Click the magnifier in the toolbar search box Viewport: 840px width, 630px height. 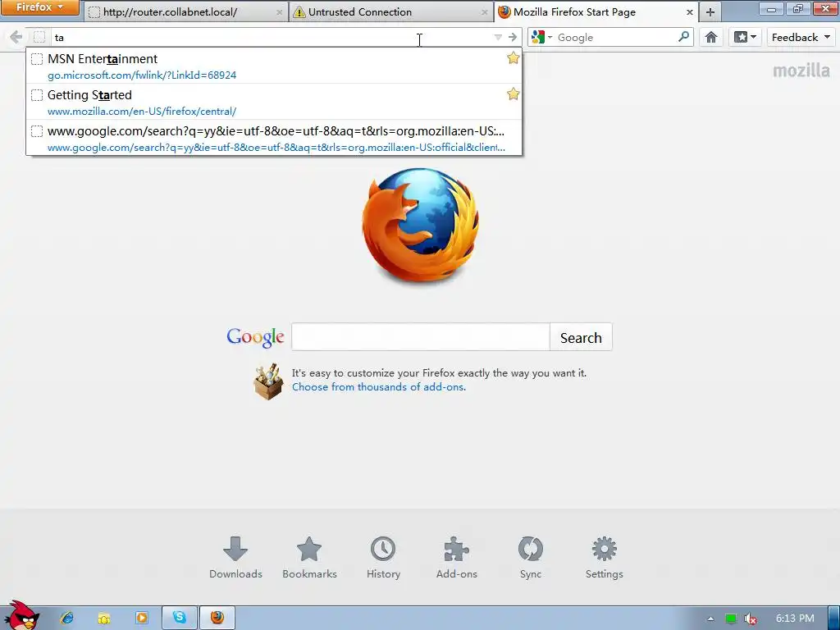tap(683, 37)
